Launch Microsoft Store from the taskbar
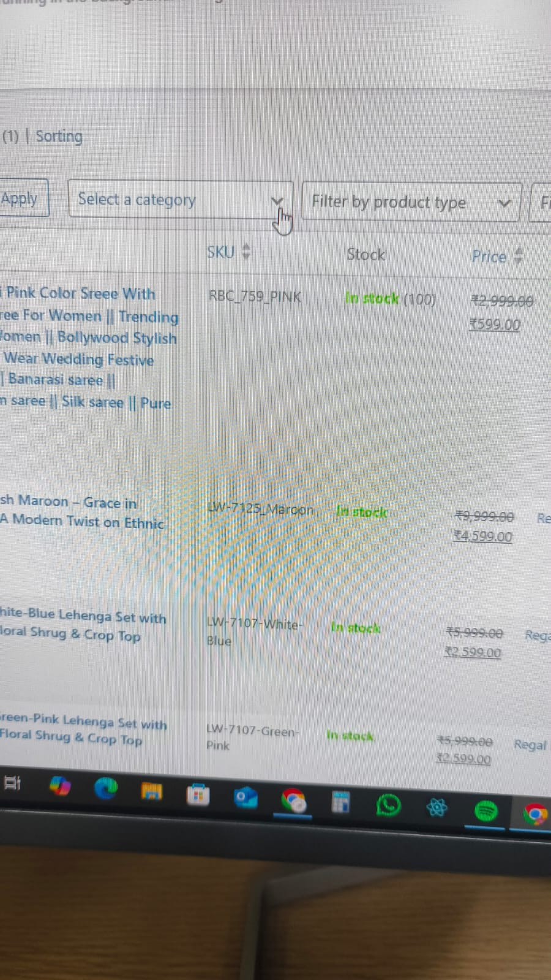Screen dimensions: 551x980 coord(198,795)
